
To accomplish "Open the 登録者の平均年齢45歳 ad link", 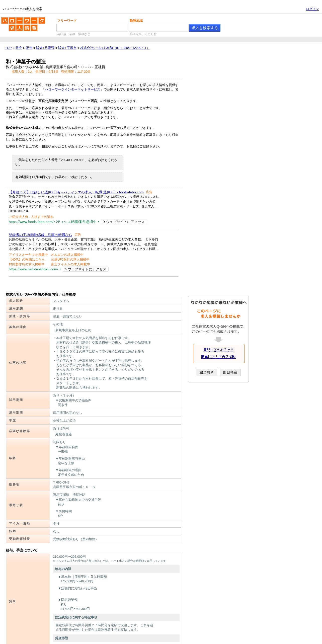I will point(40,235).
